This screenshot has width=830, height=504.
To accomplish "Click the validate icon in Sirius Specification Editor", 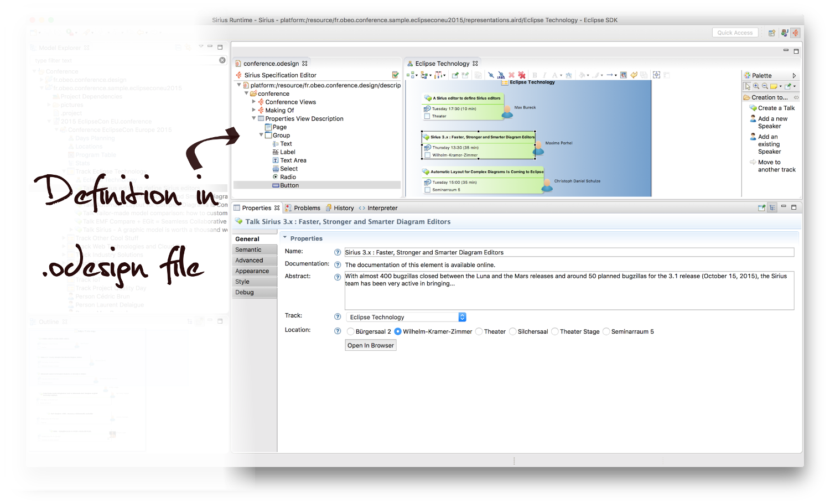I will click(395, 75).
